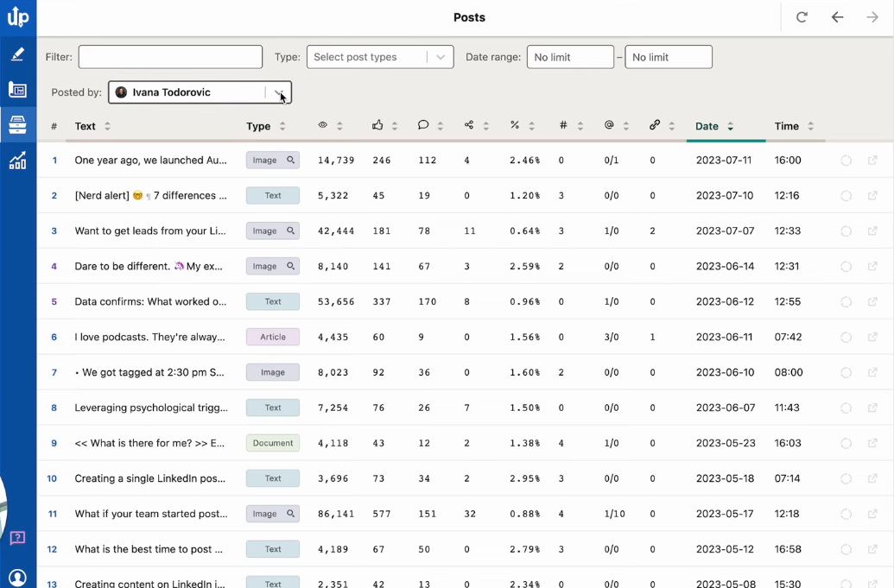The width and height of the screenshot is (894, 588).
Task: Click the reload circle icon for post 3
Action: 846,231
